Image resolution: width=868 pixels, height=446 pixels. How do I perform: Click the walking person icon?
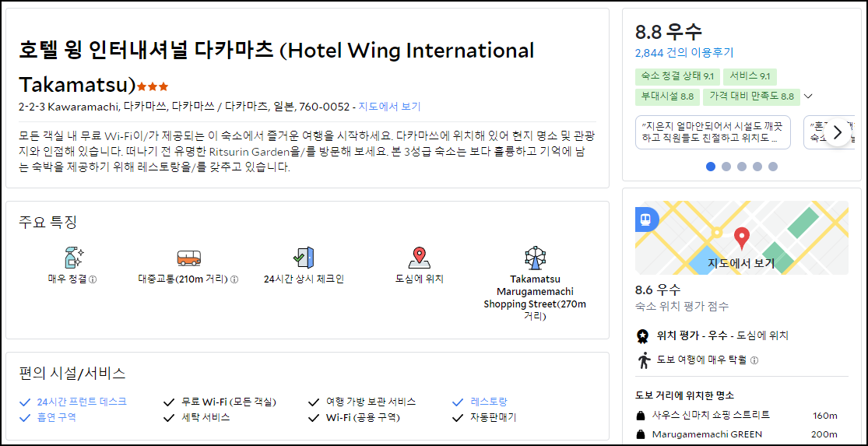[643, 360]
